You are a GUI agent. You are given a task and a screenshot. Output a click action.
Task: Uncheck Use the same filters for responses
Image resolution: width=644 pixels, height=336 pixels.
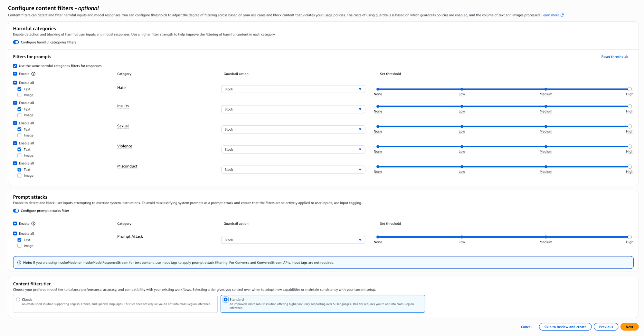pos(15,66)
